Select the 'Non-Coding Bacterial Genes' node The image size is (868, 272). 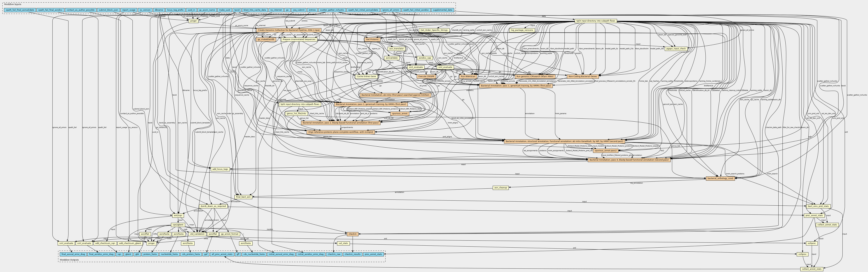[583, 76]
